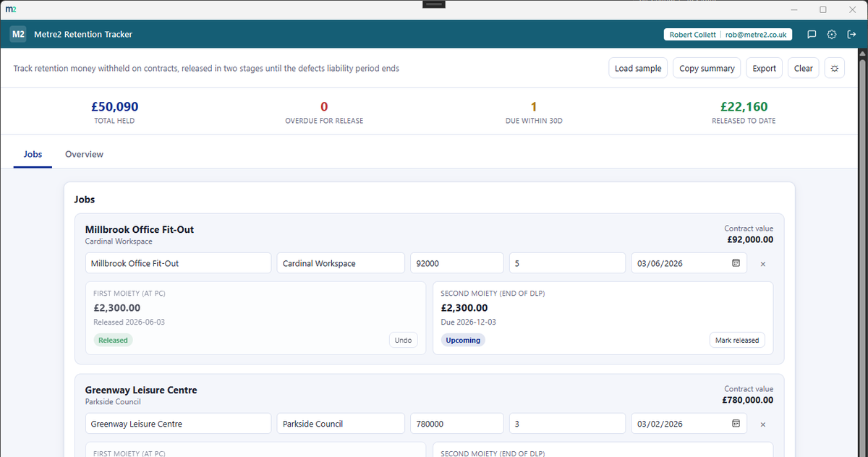
Task: Click the Robert Collett user name
Action: 692,34
